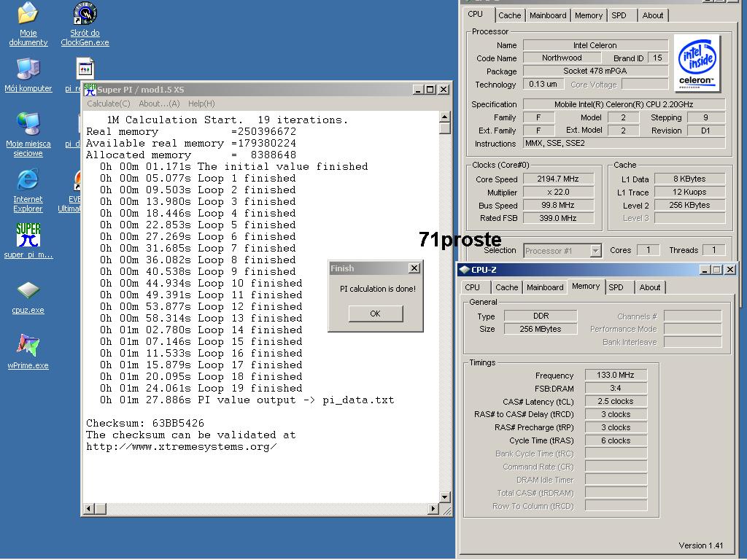
Task: Click Super PI vertical scrollbar up arrow
Action: (444, 117)
